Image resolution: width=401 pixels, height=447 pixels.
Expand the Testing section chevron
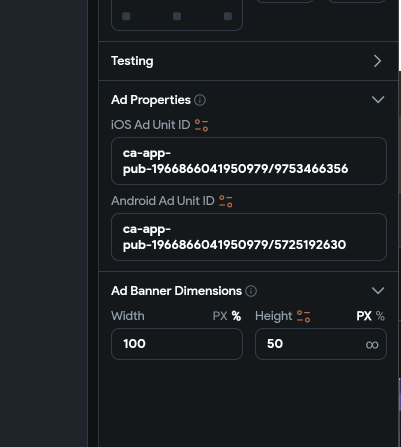(377, 61)
